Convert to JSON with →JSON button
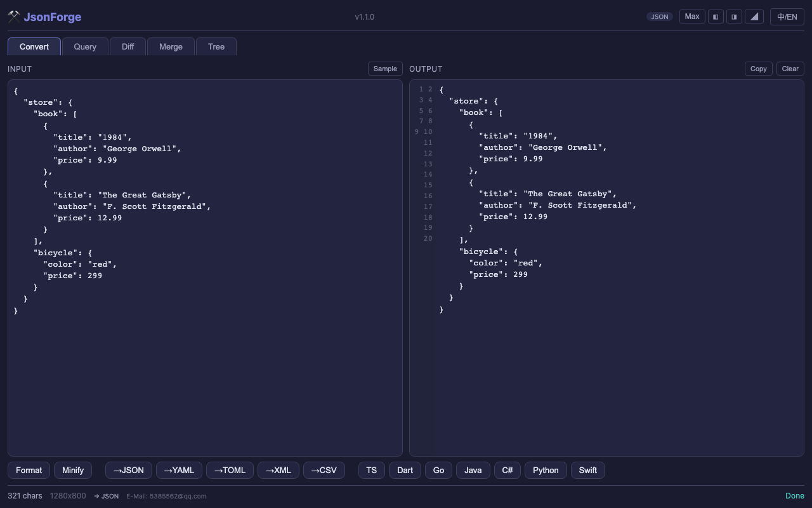The image size is (812, 508). [129, 471]
